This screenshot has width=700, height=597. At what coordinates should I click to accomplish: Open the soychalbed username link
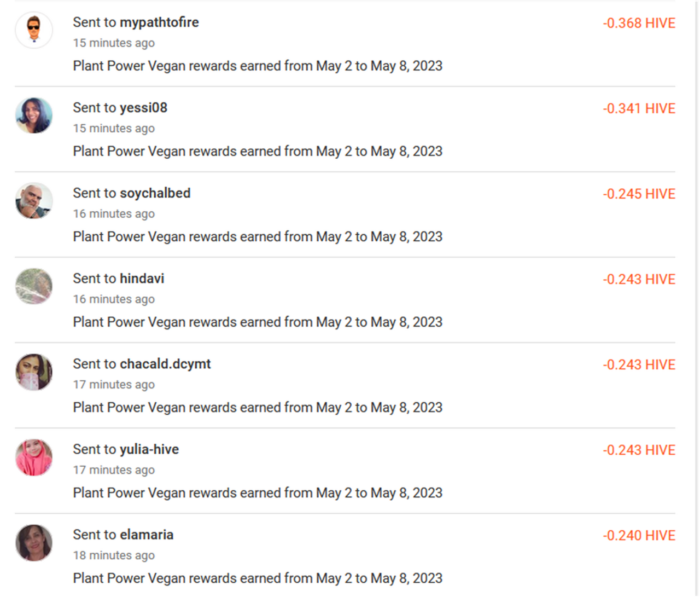(155, 193)
